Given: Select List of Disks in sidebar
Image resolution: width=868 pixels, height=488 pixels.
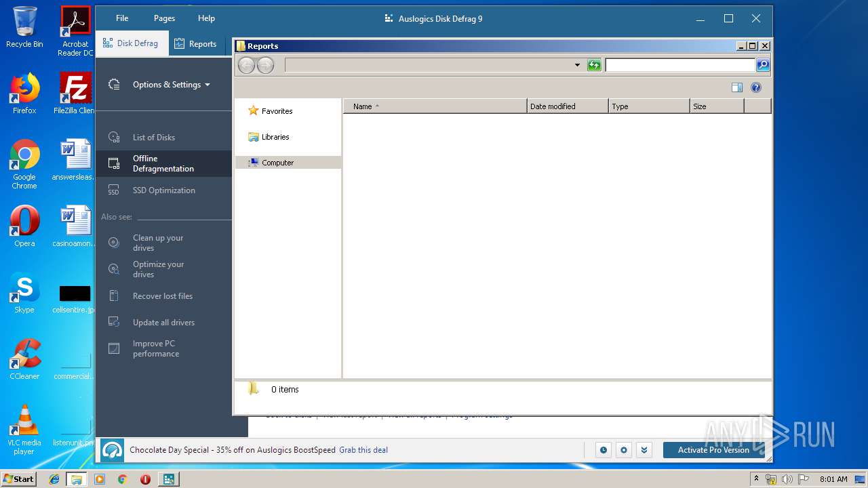Looking at the screenshot, I should [x=154, y=138].
